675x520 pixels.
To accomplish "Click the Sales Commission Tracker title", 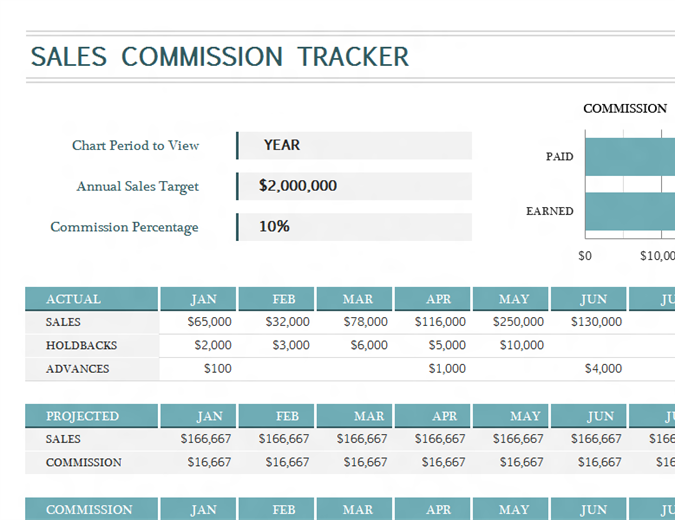I will 220,57.
